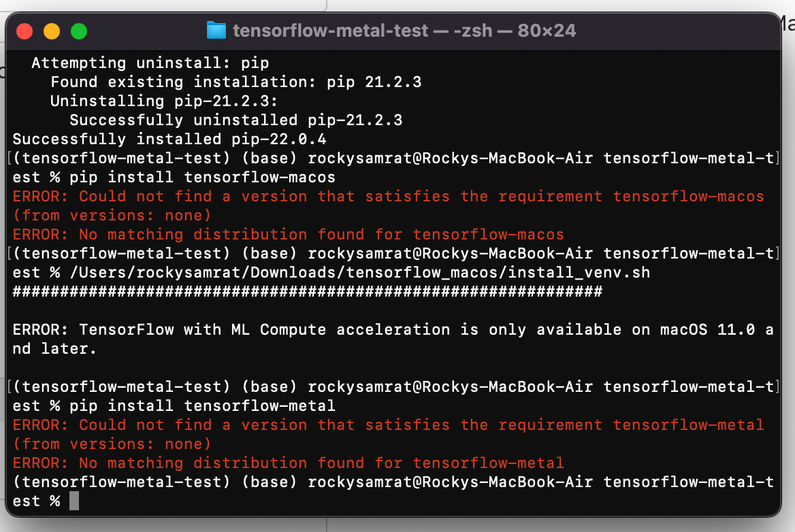The height and width of the screenshot is (532, 795).
Task: Close the terminal window with red button
Action: 25,31
